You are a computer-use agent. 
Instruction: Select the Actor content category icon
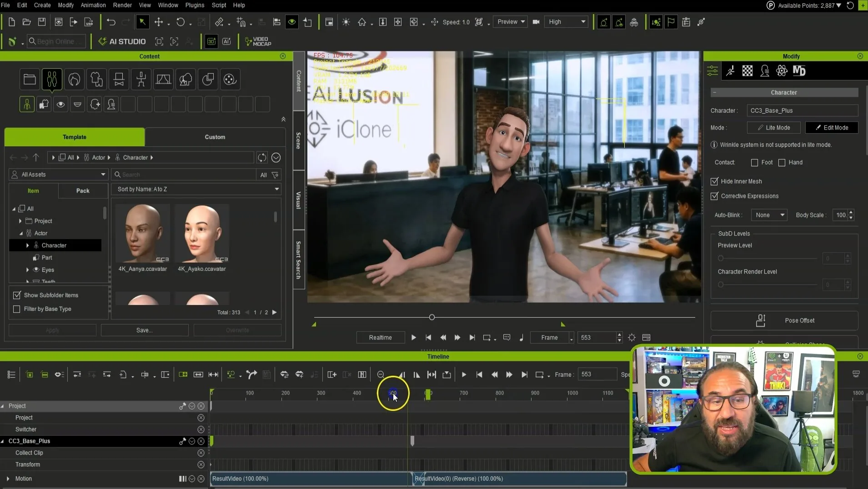(52, 80)
